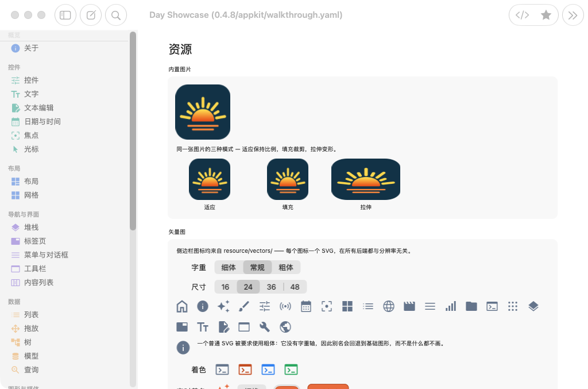Set font weight to 常规
This screenshot has height=389, width=588.
pos(258,267)
